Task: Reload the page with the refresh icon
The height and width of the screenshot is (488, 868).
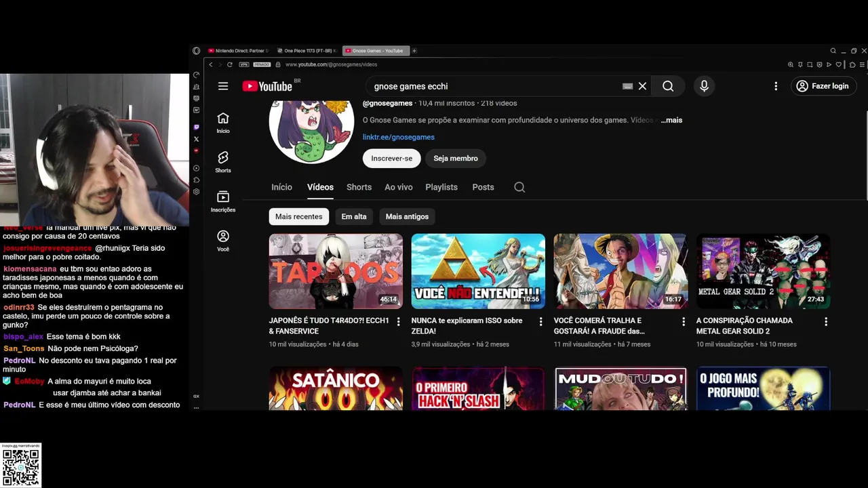Action: point(230,64)
